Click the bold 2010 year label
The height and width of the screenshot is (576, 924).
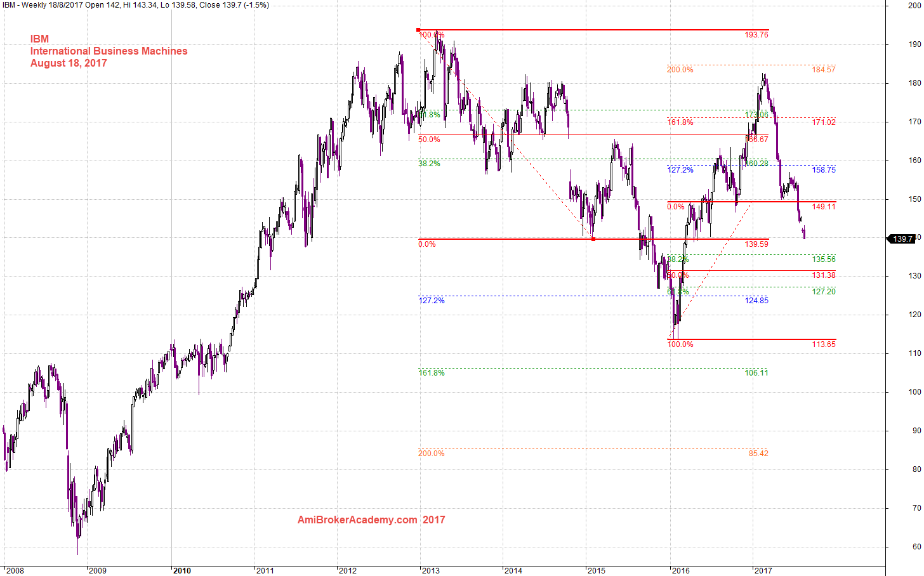(182, 571)
